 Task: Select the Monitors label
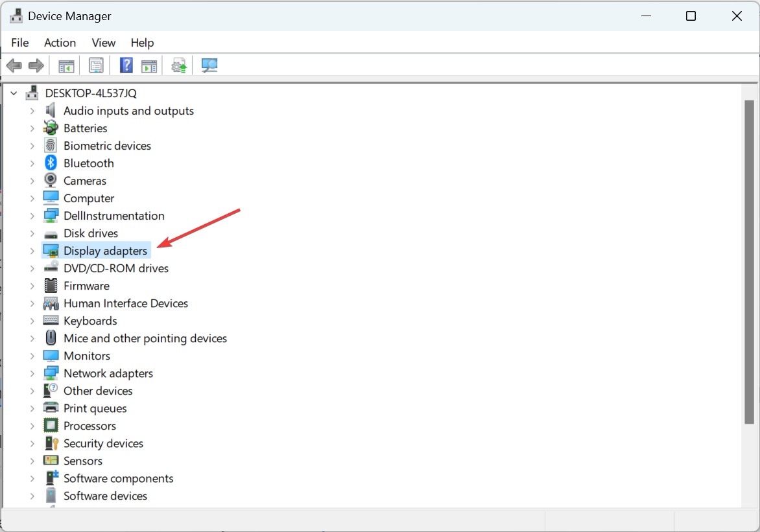[x=87, y=356]
